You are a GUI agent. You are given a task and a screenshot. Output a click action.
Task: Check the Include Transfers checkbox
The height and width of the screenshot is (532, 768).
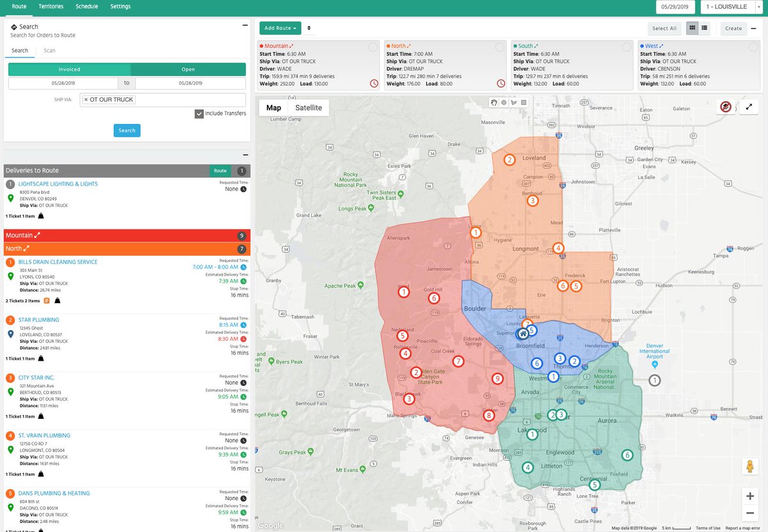coord(200,113)
